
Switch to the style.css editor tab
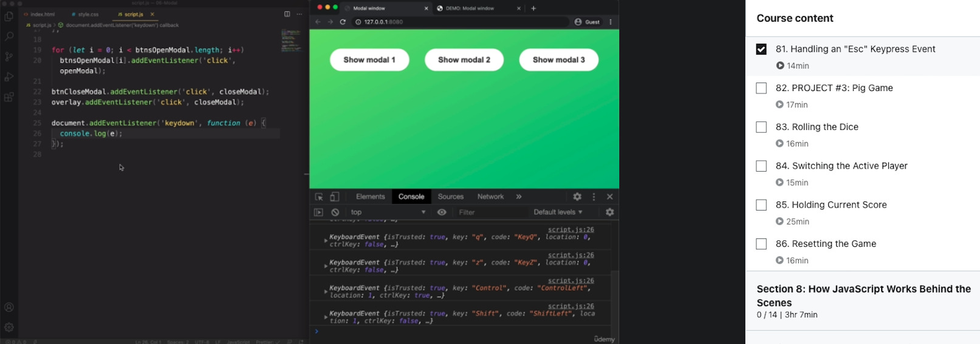(87, 14)
